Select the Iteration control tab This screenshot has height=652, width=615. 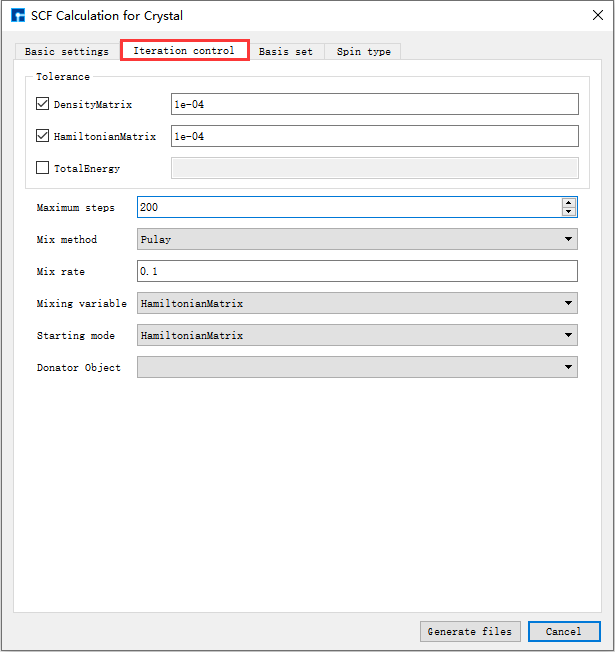[x=184, y=50]
